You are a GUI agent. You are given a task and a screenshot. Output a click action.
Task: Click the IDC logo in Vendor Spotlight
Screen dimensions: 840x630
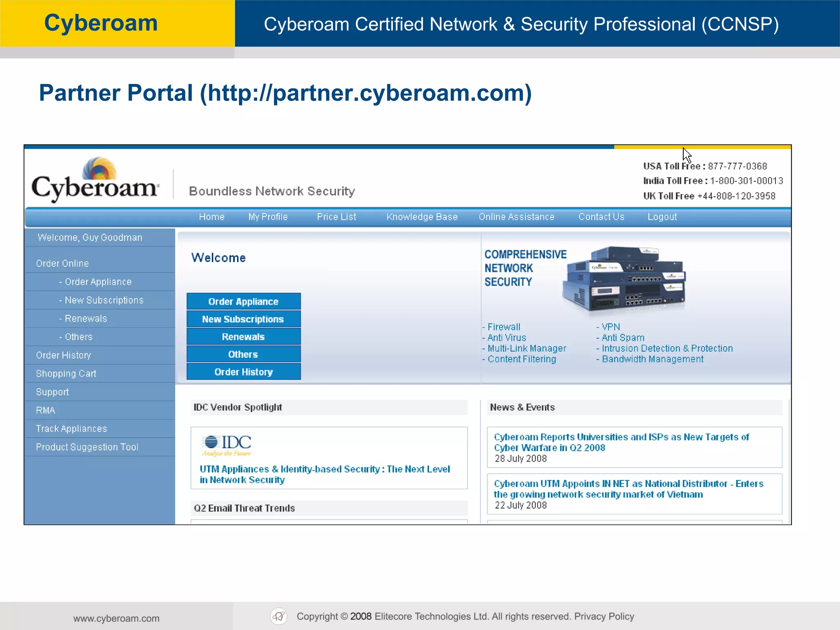(x=227, y=446)
